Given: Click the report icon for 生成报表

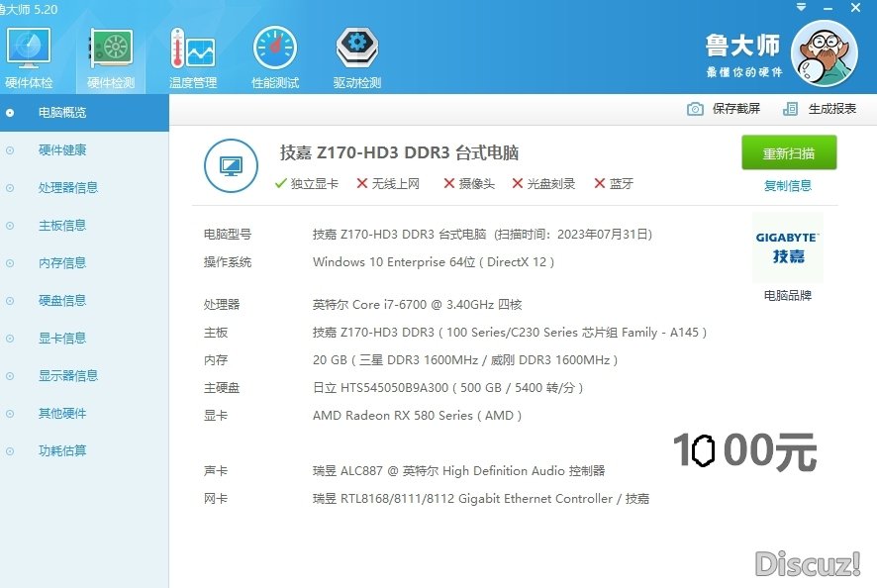Looking at the screenshot, I should pyautogui.click(x=790, y=109).
